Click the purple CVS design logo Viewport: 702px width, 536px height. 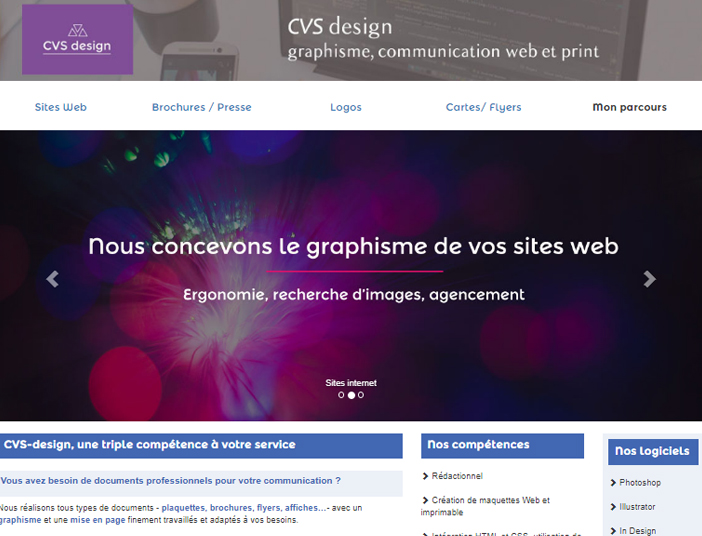tap(77, 39)
